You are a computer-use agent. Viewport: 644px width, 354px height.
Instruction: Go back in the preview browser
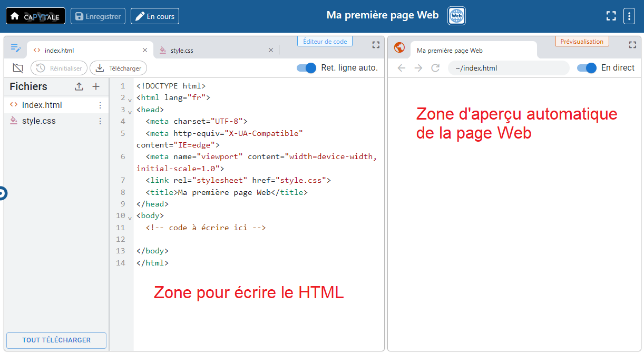pyautogui.click(x=402, y=68)
